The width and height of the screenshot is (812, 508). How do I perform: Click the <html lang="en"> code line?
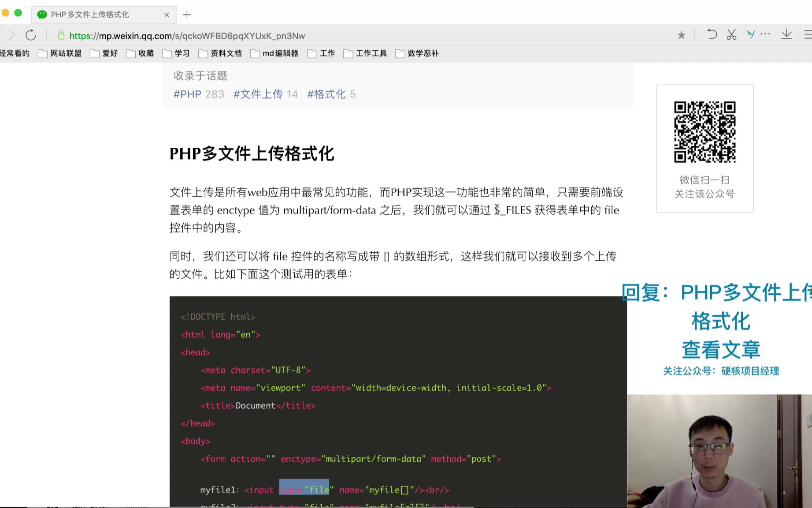(x=221, y=335)
